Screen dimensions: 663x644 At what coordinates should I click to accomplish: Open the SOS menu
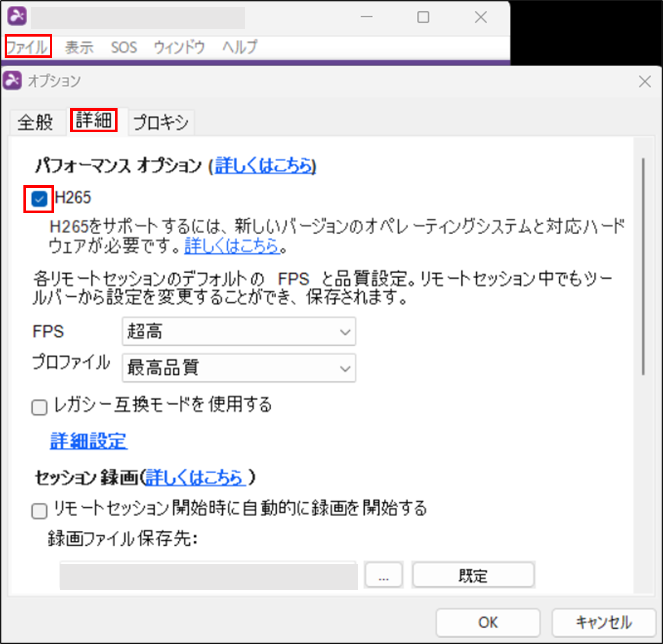click(x=124, y=47)
